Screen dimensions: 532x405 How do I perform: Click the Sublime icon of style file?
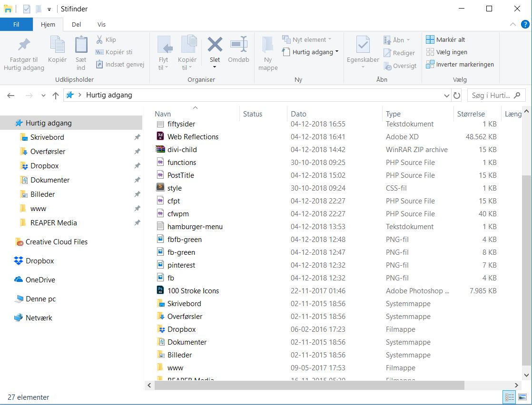click(x=160, y=187)
